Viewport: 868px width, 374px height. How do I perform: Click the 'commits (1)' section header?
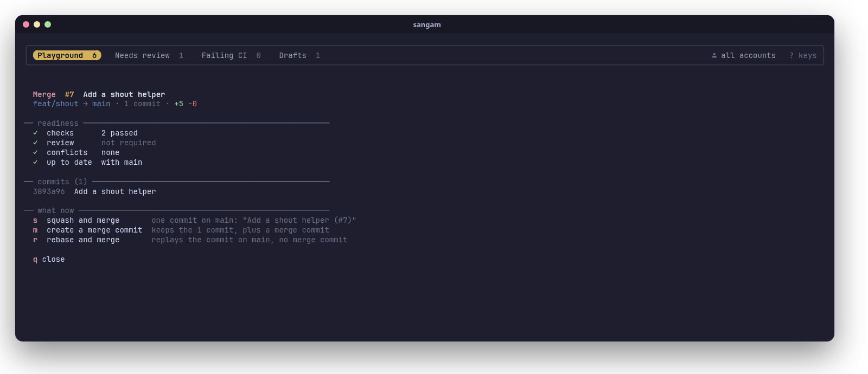(x=62, y=182)
